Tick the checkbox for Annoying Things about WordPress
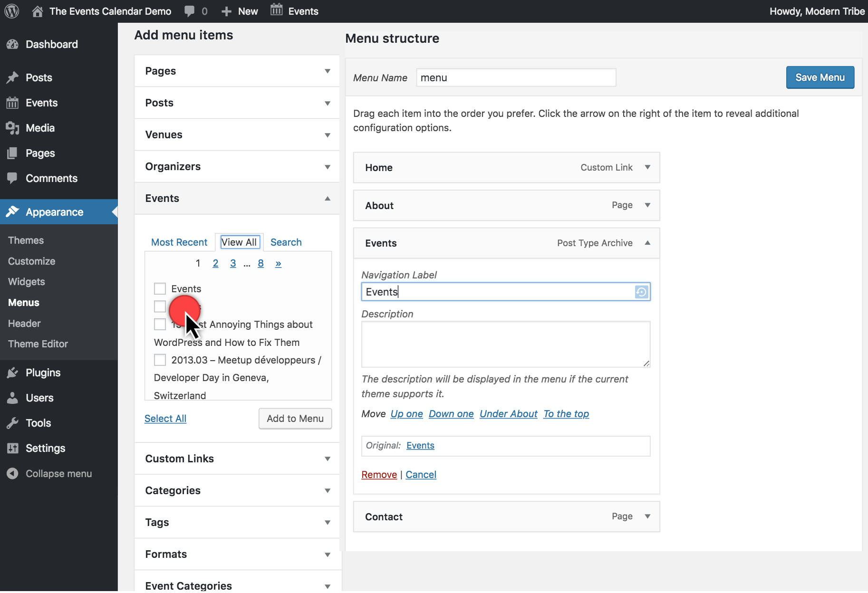Image resolution: width=868 pixels, height=593 pixels. (x=160, y=325)
